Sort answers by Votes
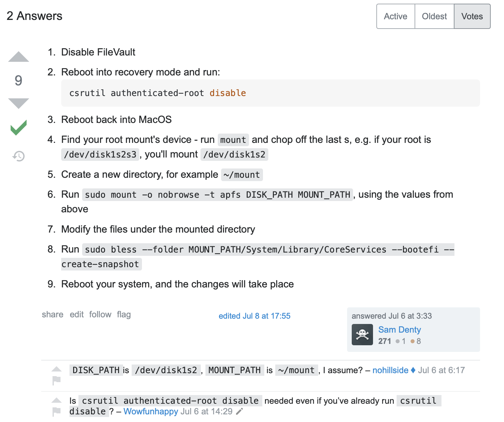This screenshot has height=422, width=504. coord(472,16)
